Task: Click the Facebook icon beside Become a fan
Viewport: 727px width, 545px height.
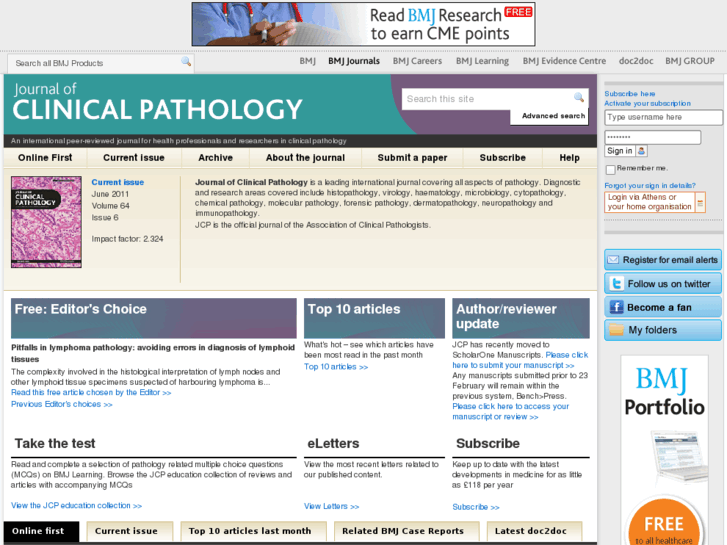Action: pos(616,307)
